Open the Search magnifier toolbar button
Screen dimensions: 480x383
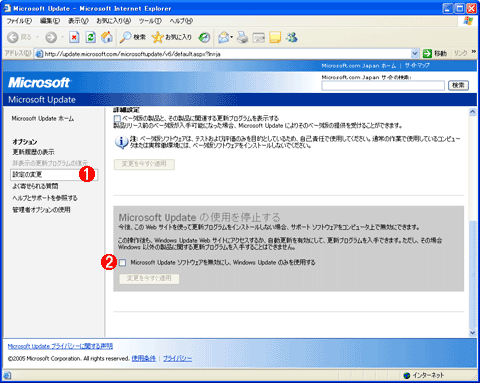[x=133, y=37]
